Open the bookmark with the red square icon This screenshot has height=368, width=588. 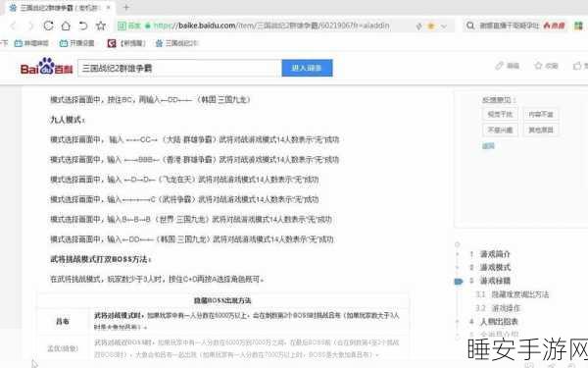tap(126, 43)
